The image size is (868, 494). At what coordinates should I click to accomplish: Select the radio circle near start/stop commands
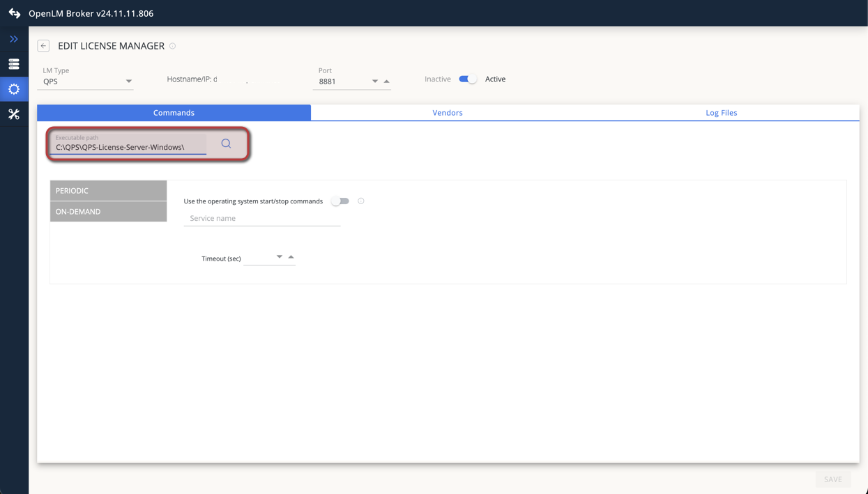[x=360, y=201]
